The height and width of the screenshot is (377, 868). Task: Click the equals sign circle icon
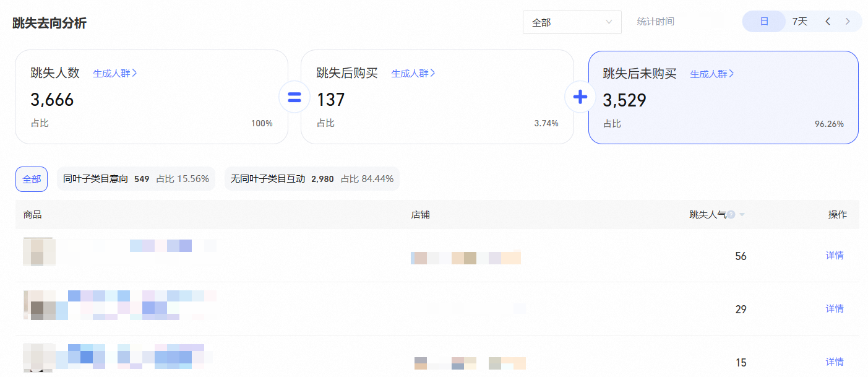(294, 98)
